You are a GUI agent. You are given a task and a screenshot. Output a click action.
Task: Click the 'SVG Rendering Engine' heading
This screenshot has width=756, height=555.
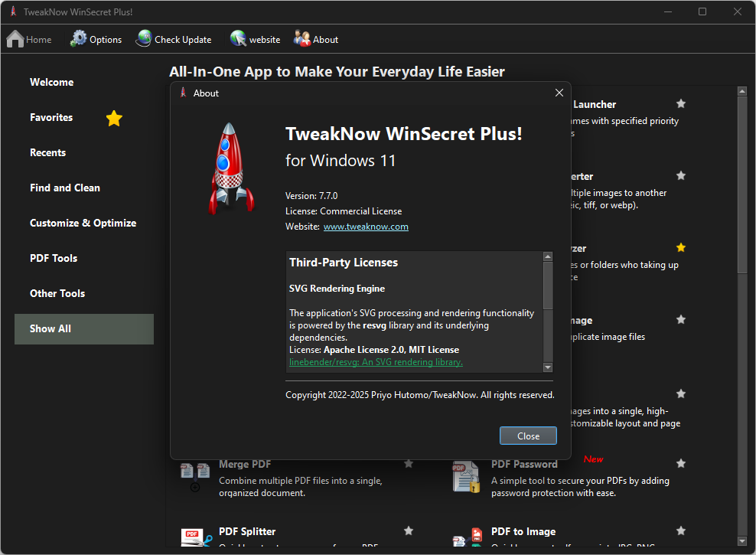[x=337, y=289]
